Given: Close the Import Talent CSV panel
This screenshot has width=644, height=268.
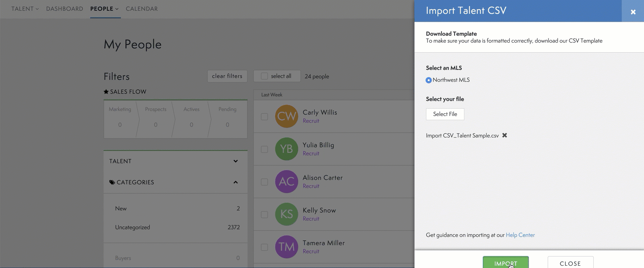Looking at the screenshot, I should [x=633, y=12].
